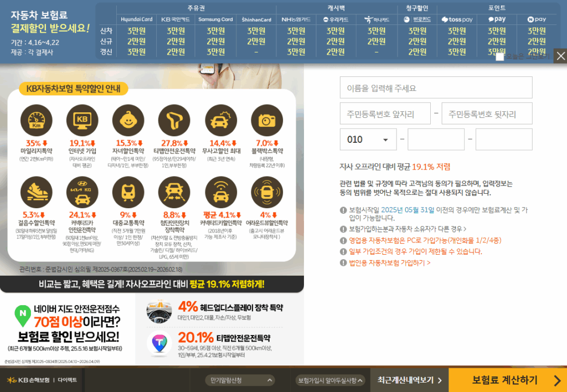Click the advanced safety device lane icon

click(174, 192)
